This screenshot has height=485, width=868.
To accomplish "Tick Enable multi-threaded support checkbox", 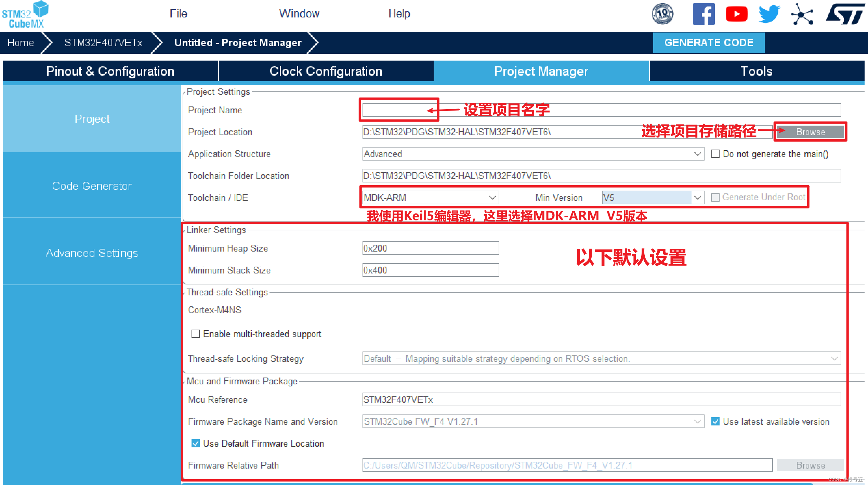I will [196, 334].
